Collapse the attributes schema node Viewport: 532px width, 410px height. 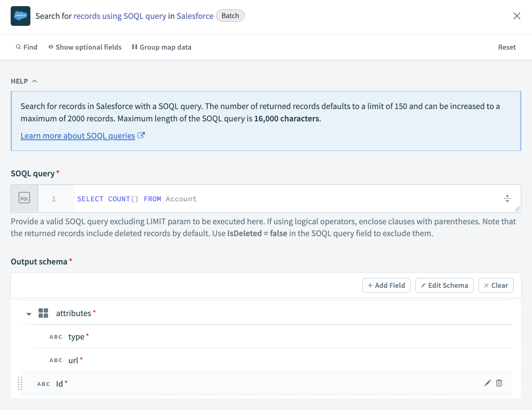coord(28,313)
